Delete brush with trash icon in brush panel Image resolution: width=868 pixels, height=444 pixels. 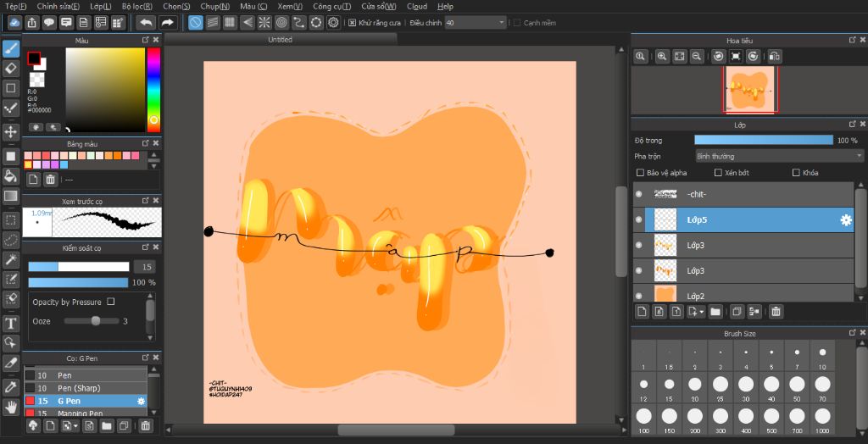(145, 425)
